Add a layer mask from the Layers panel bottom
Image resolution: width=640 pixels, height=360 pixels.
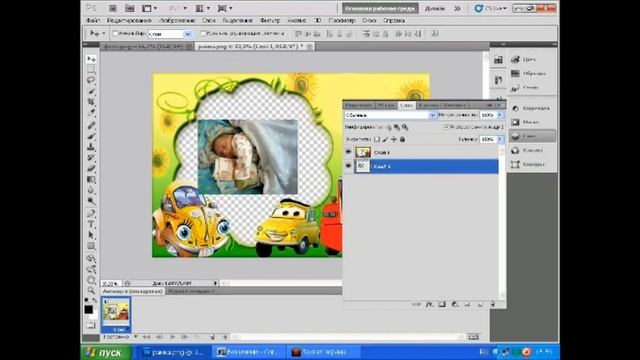(x=442, y=304)
